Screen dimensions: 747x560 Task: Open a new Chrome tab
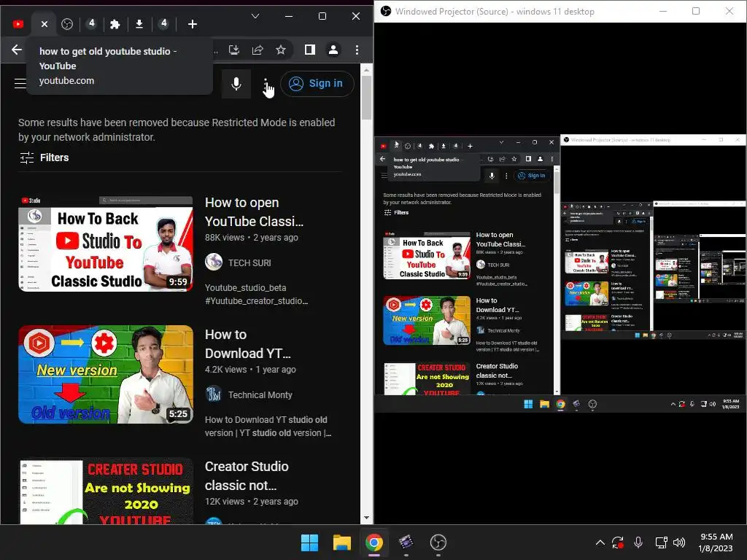click(x=193, y=24)
